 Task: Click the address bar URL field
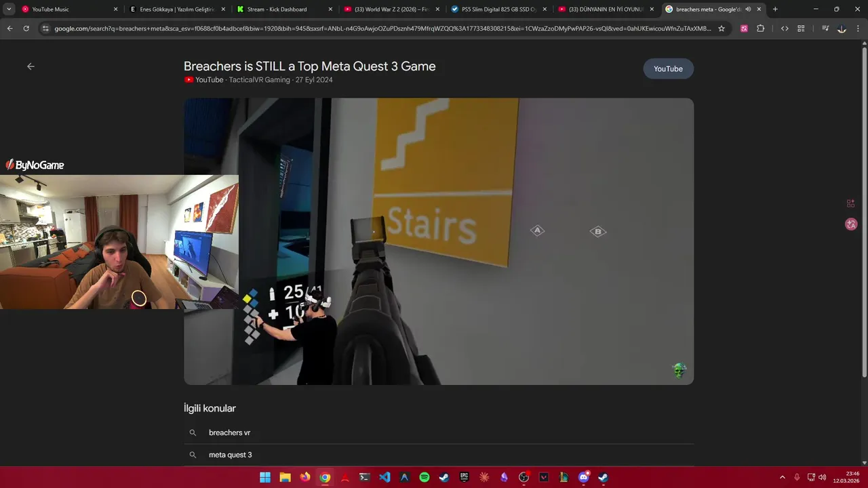(383, 28)
